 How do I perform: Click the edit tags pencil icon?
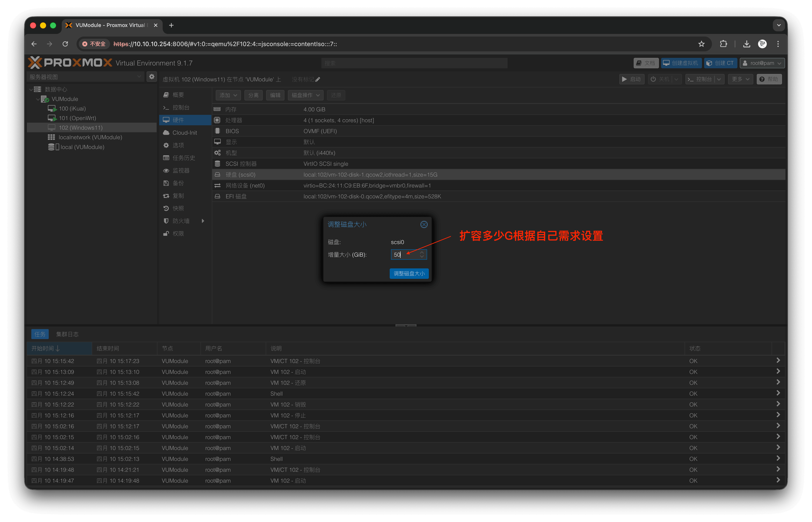[317, 79]
